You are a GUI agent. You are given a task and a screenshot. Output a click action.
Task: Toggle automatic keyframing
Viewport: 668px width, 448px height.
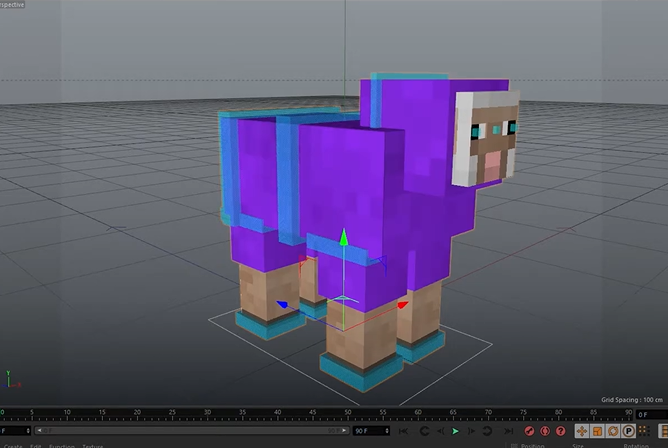pyautogui.click(x=545, y=431)
